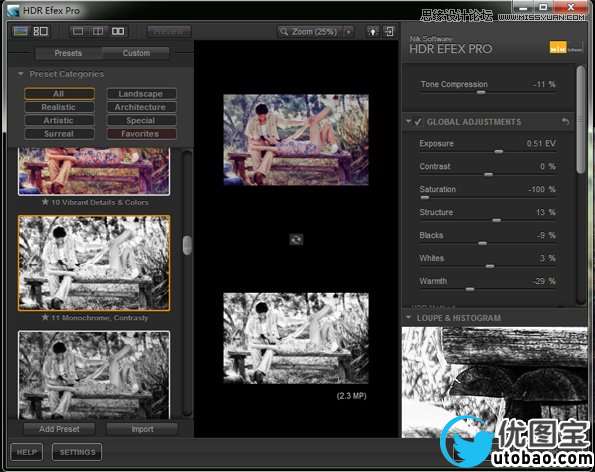The image size is (595, 472).
Task: Click the -100 % saturation value
Action: [x=541, y=189]
